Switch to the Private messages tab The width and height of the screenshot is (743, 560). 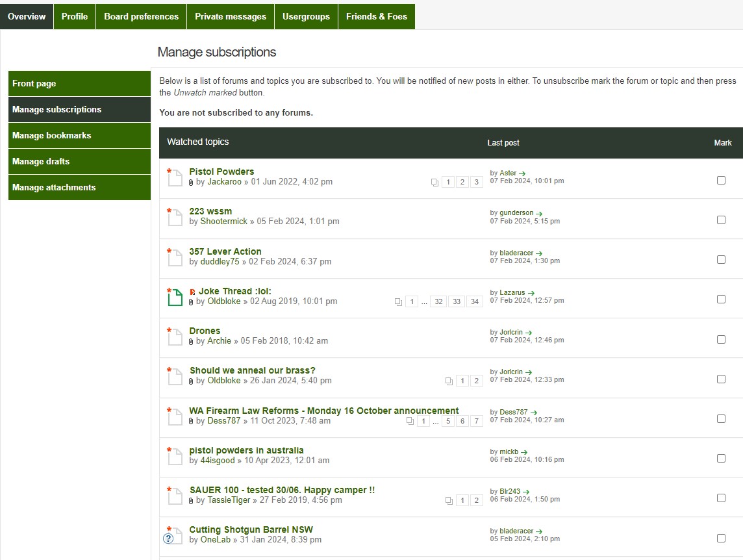(x=231, y=16)
